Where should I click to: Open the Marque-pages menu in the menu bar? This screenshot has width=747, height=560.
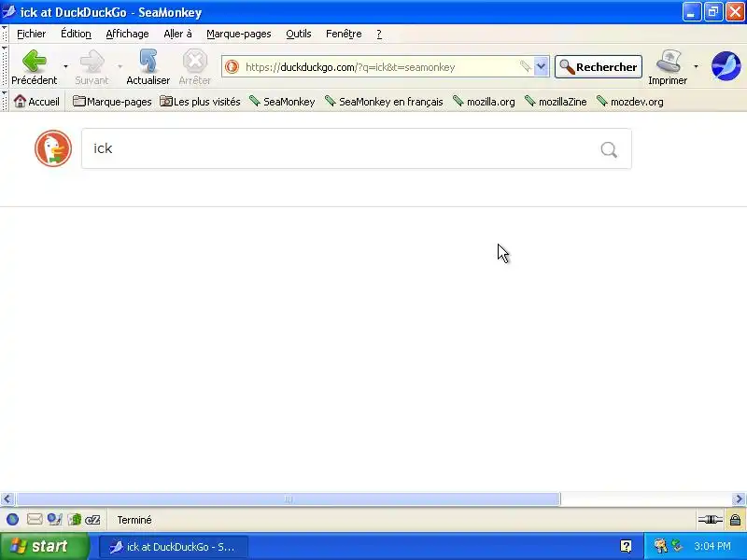tap(239, 34)
